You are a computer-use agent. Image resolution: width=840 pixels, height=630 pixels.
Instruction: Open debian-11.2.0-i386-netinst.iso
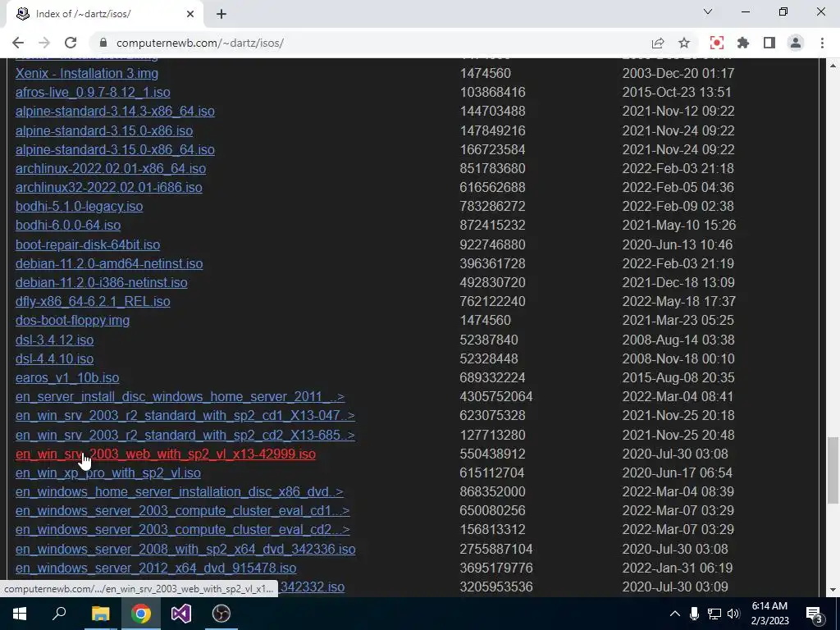(x=102, y=282)
